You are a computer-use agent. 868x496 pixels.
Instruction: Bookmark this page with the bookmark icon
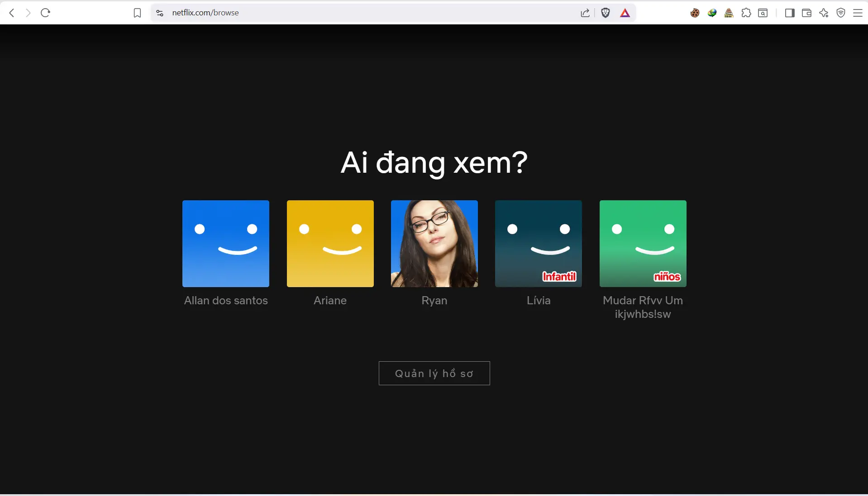point(137,13)
